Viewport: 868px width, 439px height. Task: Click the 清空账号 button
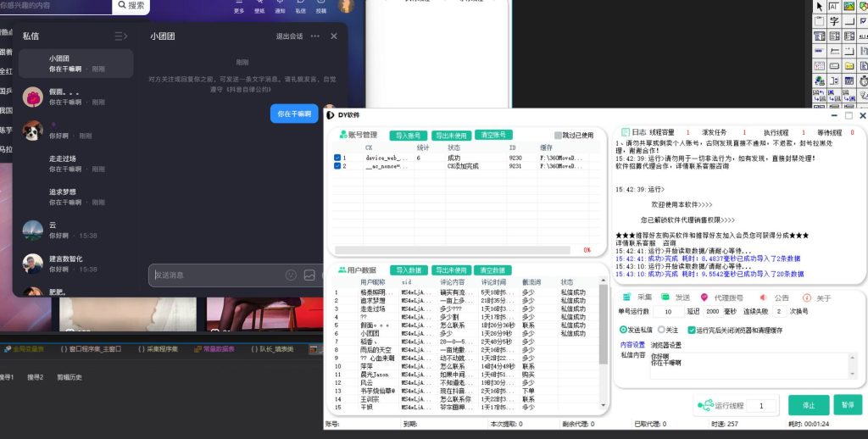point(493,135)
